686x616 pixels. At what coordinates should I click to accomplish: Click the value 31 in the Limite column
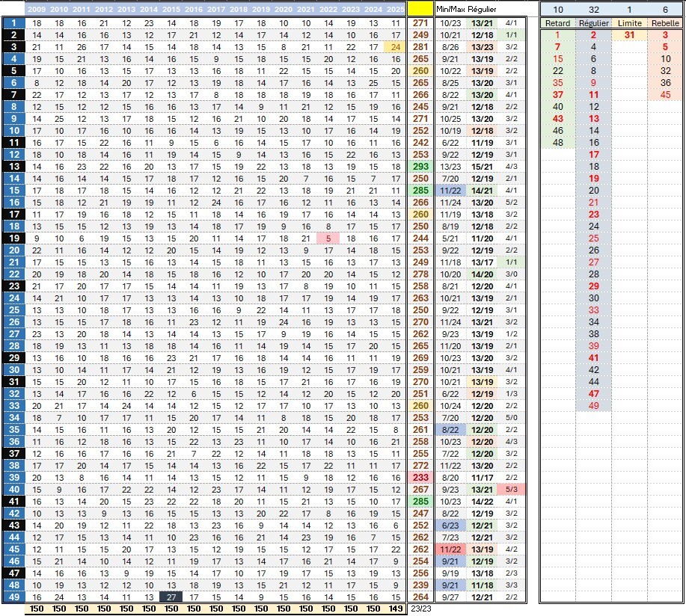pyautogui.click(x=629, y=35)
